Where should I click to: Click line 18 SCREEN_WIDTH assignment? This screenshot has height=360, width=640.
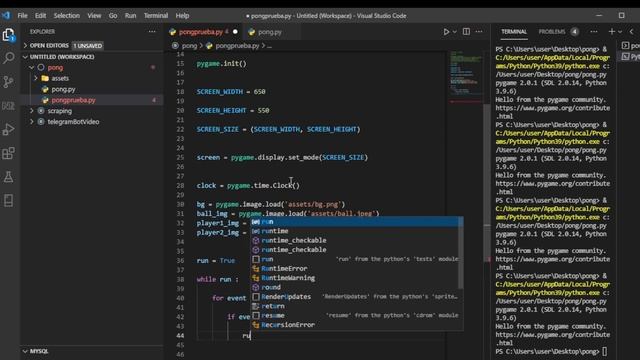point(231,92)
